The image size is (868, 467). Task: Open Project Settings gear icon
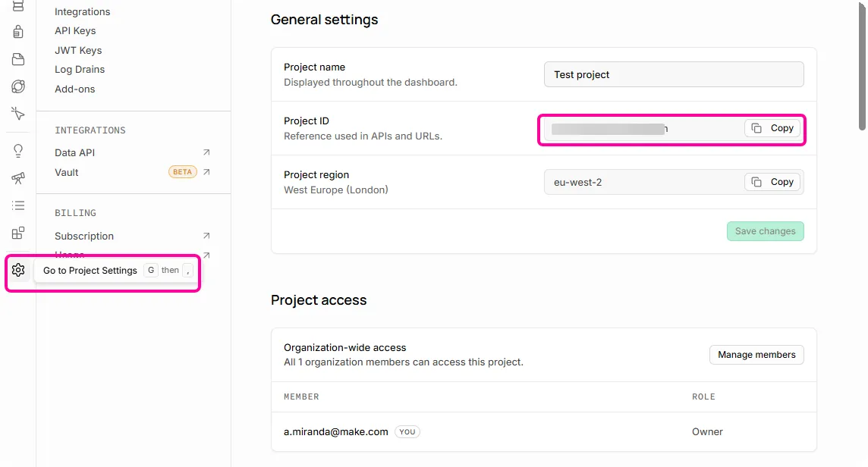point(18,270)
